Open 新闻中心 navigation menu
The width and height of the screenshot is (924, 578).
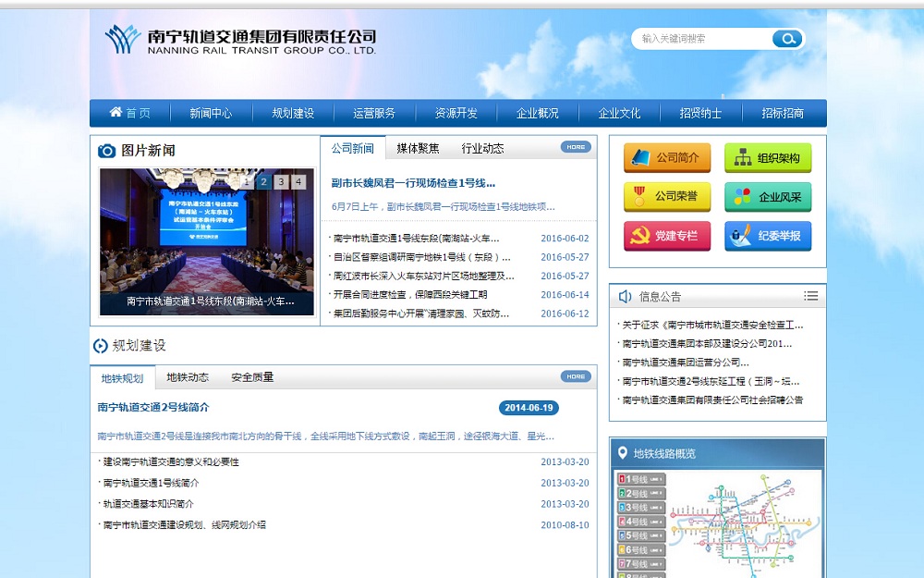(x=211, y=113)
